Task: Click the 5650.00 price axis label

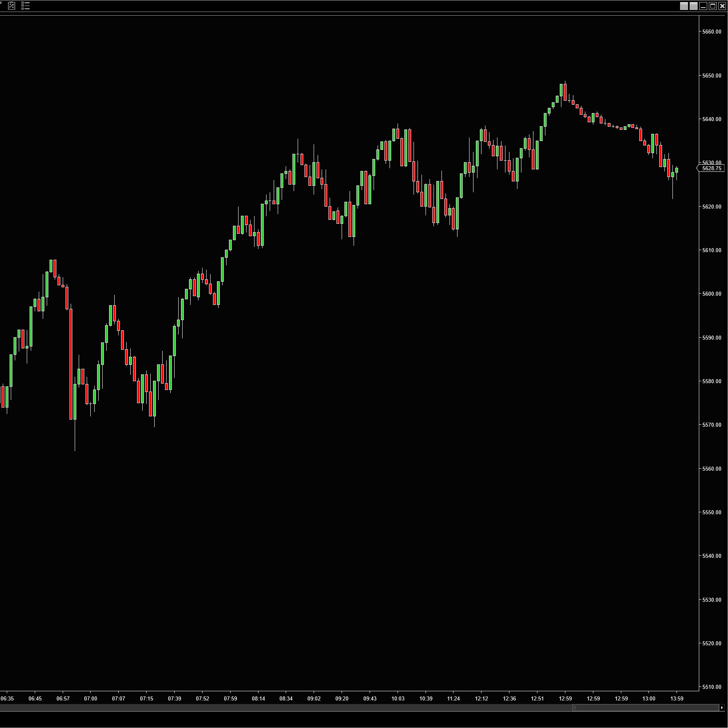Action: (x=712, y=76)
